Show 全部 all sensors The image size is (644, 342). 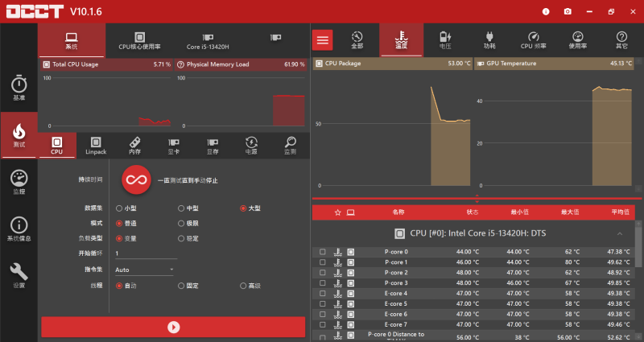click(357, 40)
